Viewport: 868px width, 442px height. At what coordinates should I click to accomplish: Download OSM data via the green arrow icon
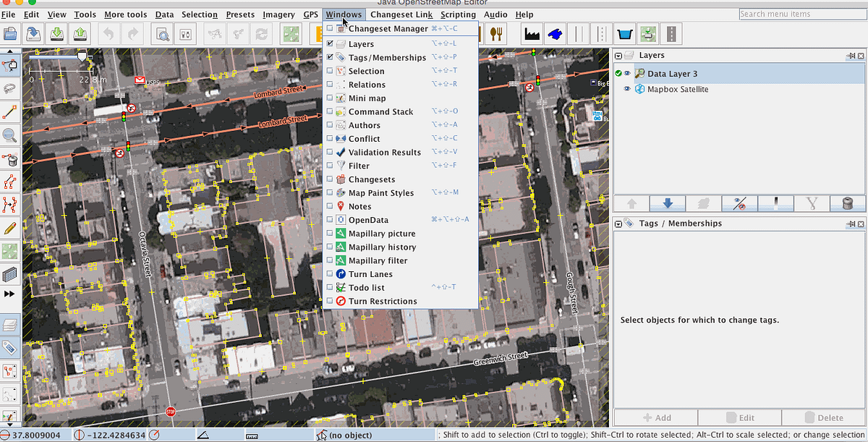[56, 33]
